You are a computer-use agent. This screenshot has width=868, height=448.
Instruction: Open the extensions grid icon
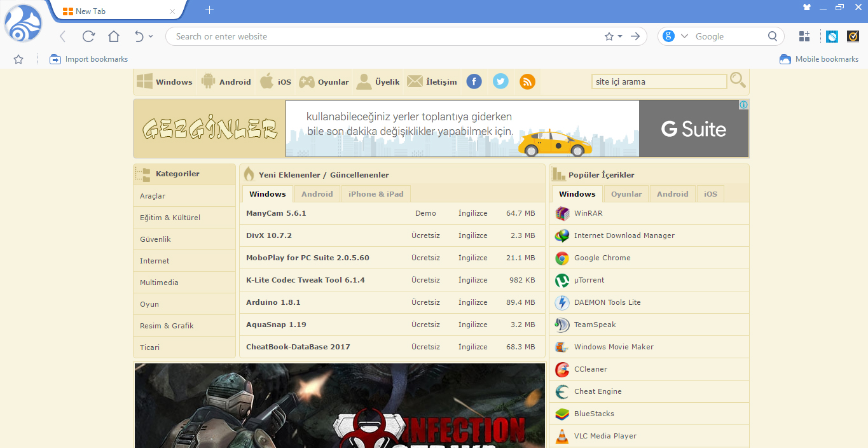804,36
